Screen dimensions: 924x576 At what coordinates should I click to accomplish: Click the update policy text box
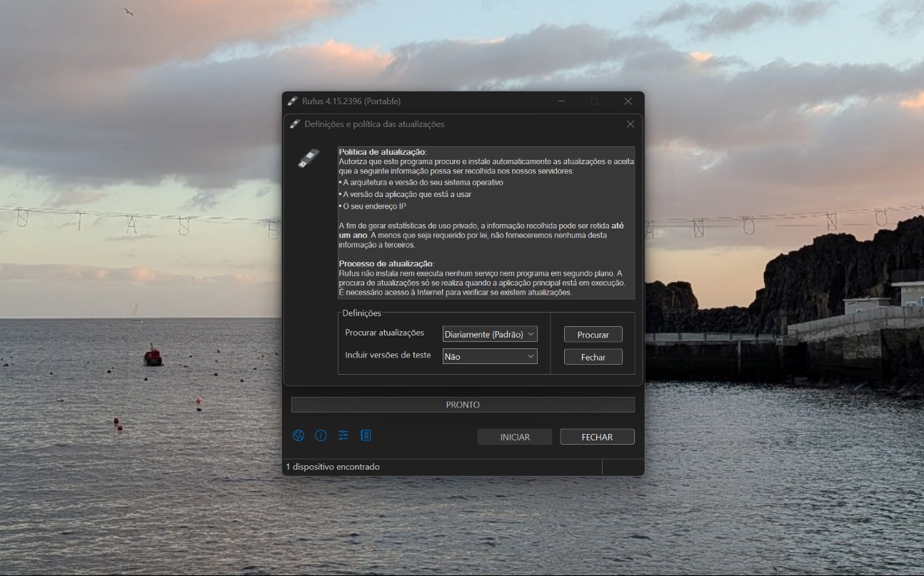[486, 223]
